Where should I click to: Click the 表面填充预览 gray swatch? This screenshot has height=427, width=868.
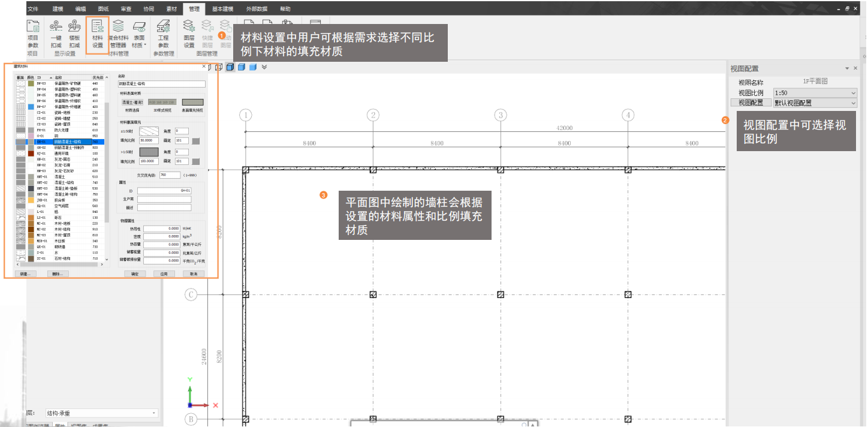[x=192, y=103]
